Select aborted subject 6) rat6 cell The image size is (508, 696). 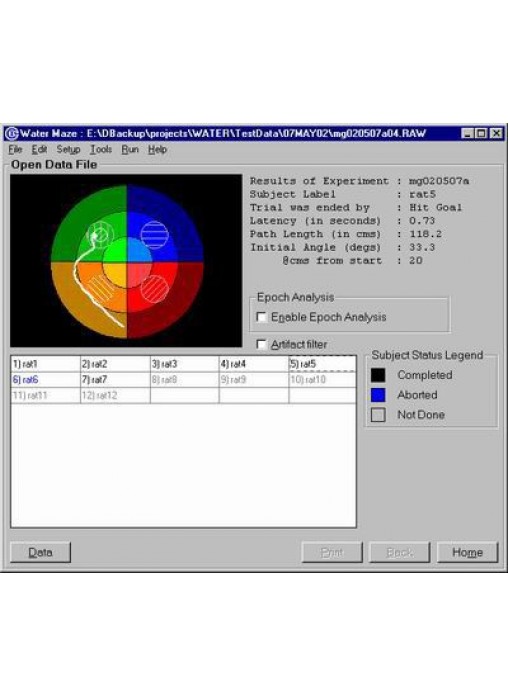tap(45, 380)
